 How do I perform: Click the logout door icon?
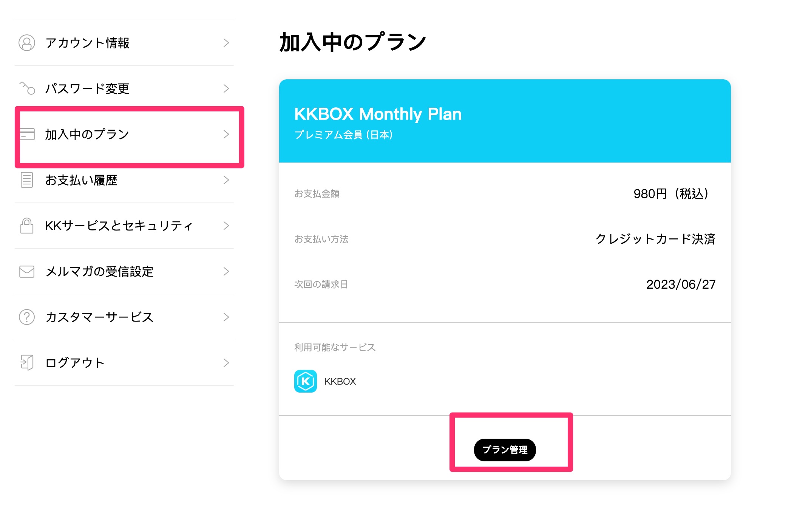[x=27, y=363]
